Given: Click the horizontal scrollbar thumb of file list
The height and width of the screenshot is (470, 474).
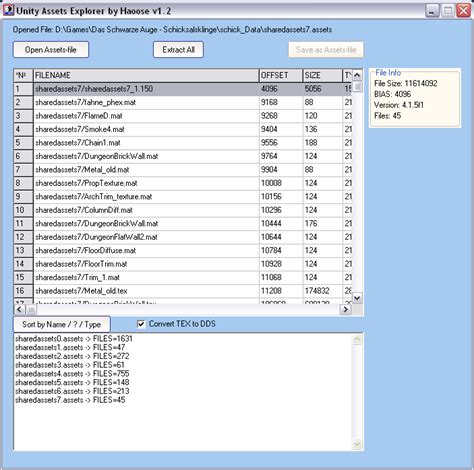Looking at the screenshot, I should 31,310.
